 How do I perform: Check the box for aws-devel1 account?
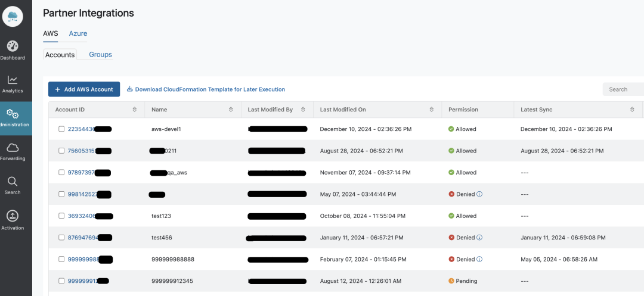point(61,129)
